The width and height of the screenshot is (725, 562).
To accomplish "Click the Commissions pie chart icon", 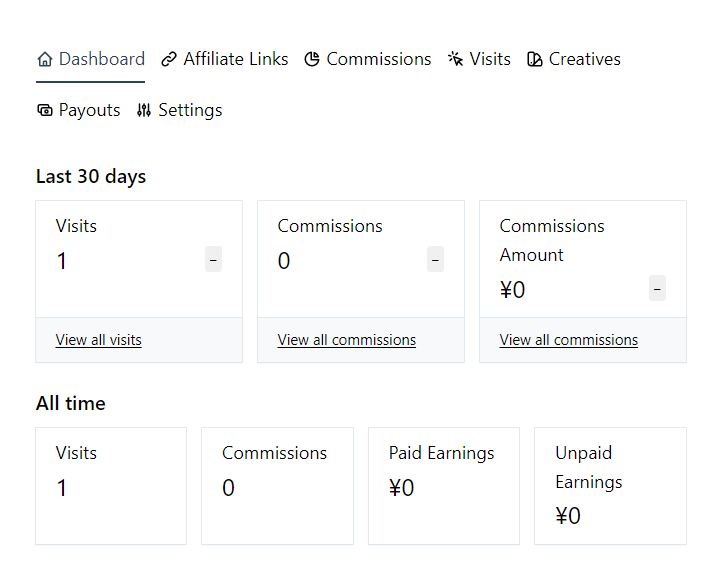I will pyautogui.click(x=312, y=60).
